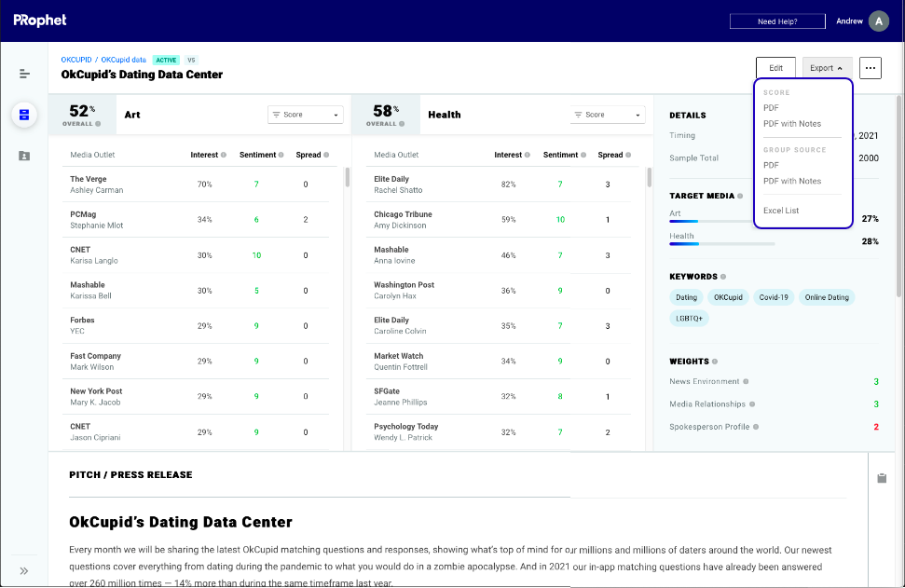The image size is (905, 588).
Task: Select The Verge Ashley Carman row
Action: 196,185
